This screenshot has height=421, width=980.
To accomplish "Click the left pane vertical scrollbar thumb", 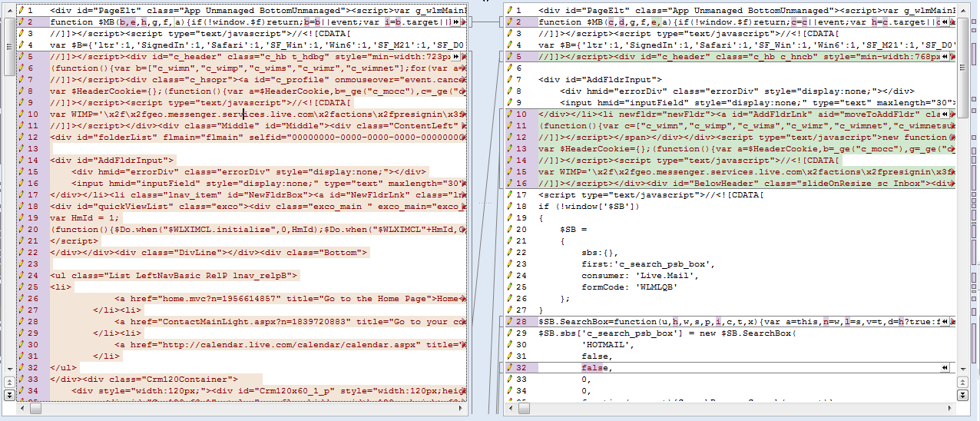I will click(x=8, y=46).
